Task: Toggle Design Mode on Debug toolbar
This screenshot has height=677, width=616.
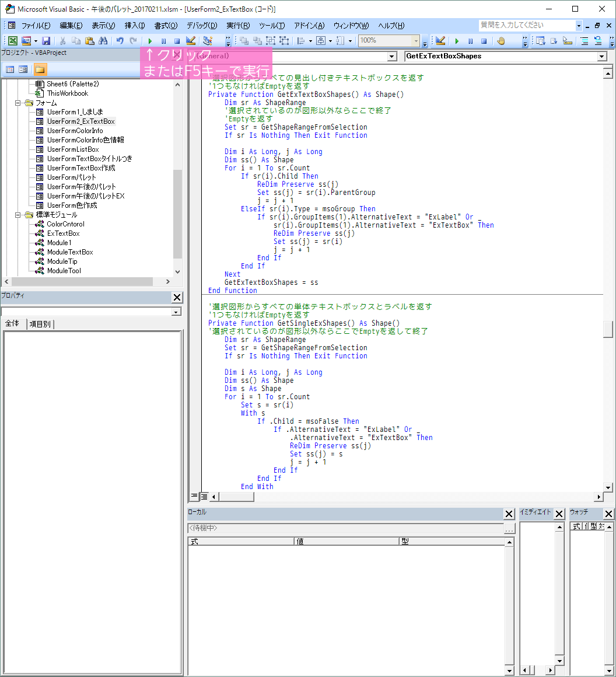Action: click(x=440, y=41)
